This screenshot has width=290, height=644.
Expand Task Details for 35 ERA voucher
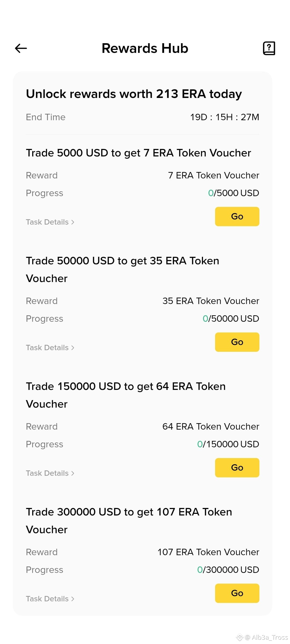[x=50, y=348]
